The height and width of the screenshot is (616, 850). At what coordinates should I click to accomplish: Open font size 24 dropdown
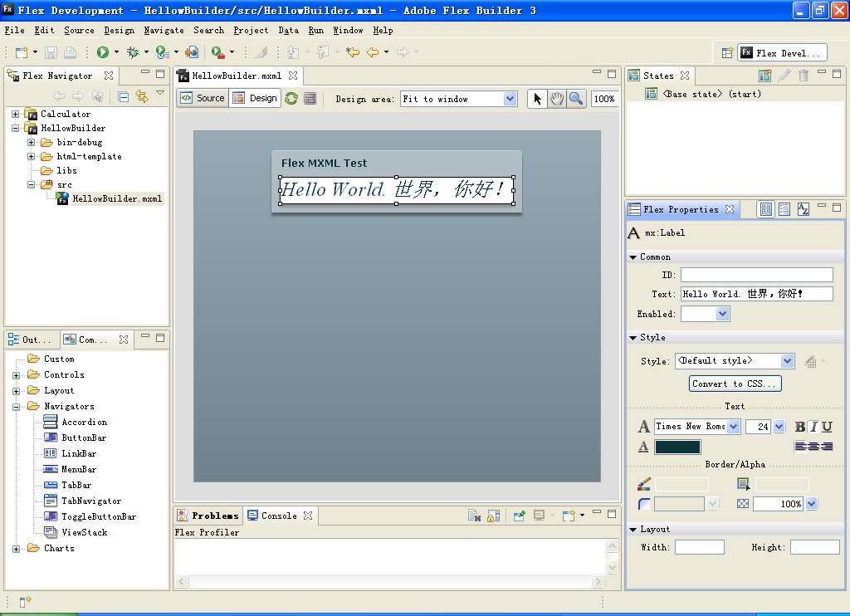(779, 427)
